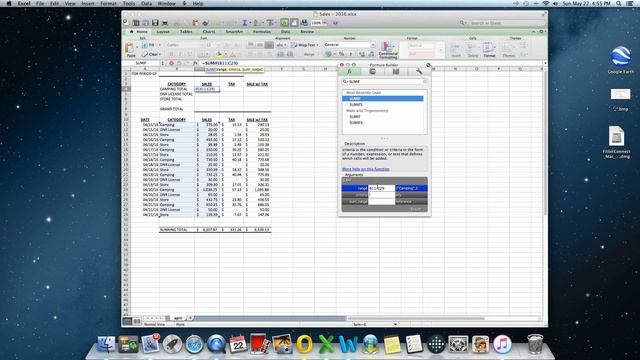Click the criteria argument input field
Screen dimensions: 640x360
pyautogui.click(x=382, y=195)
